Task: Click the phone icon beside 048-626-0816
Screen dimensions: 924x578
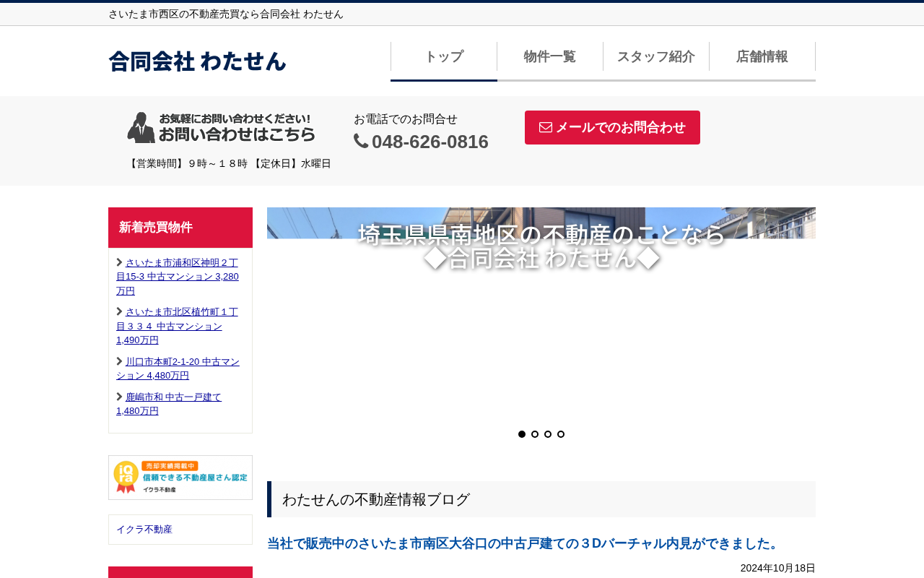Action: pyautogui.click(x=361, y=142)
